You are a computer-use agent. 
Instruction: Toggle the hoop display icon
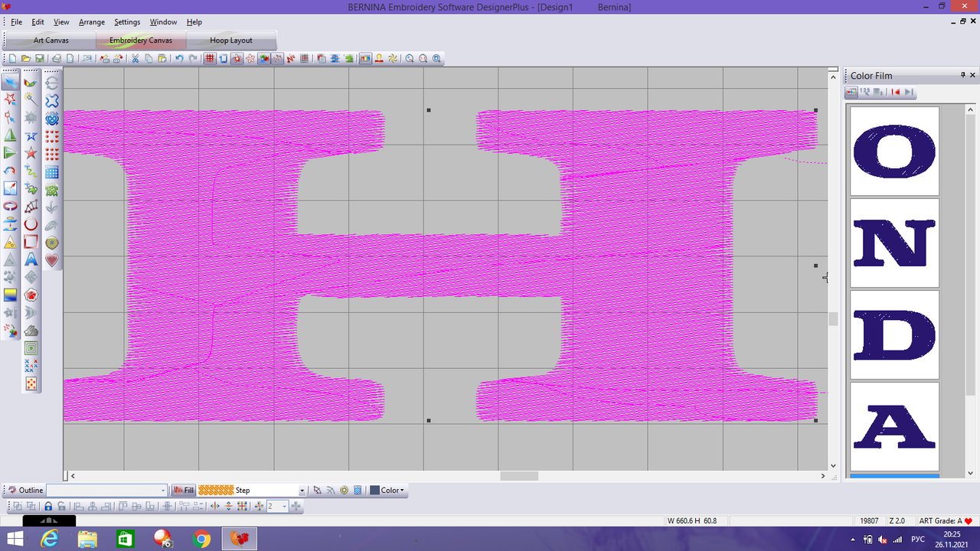click(x=224, y=58)
